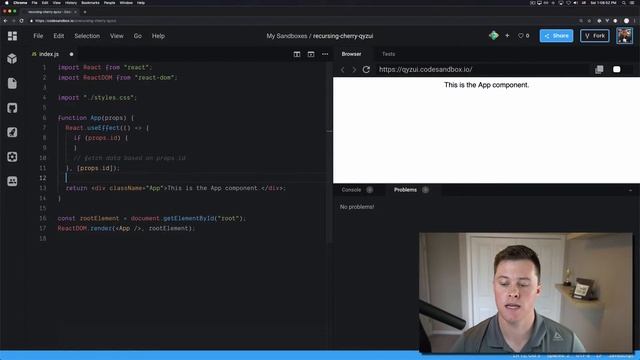Switch to the Browser tab

tap(351, 54)
